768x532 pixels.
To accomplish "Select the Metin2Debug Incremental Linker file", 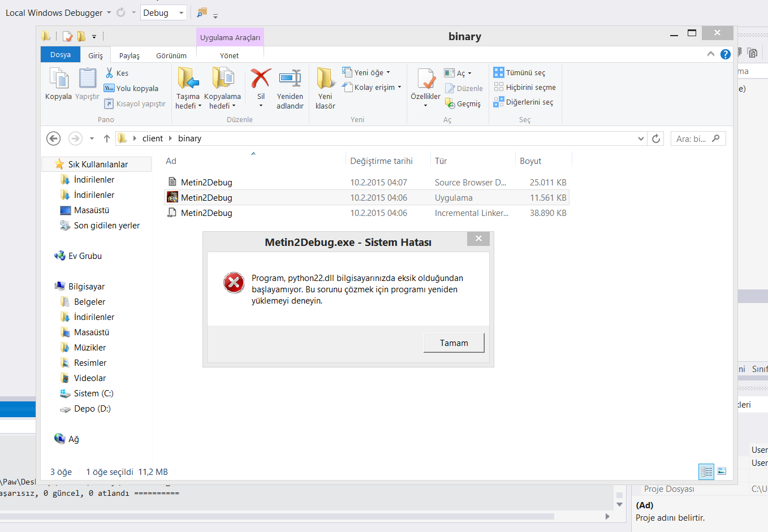I will [x=366, y=213].
